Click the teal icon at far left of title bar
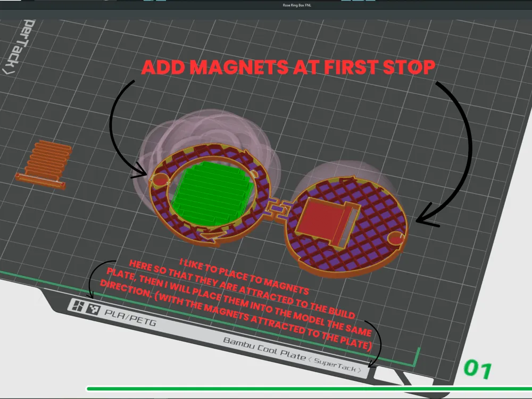 tap(148, 2)
